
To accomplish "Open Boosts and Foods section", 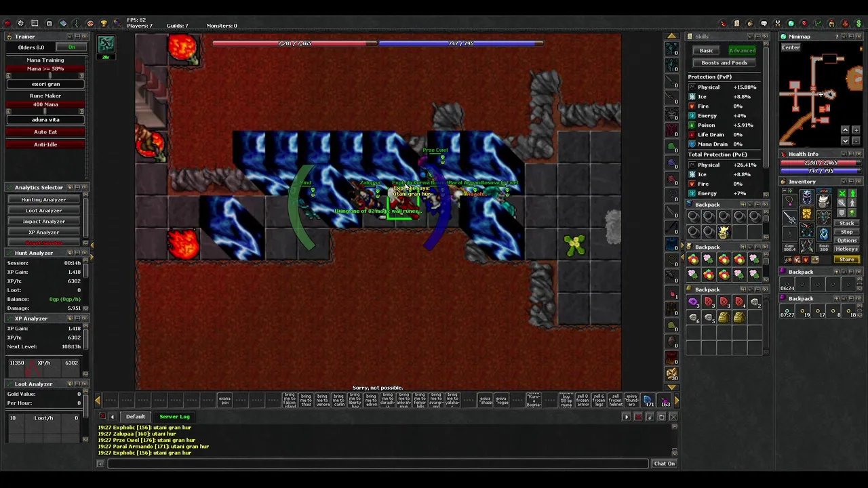I will (x=724, y=63).
